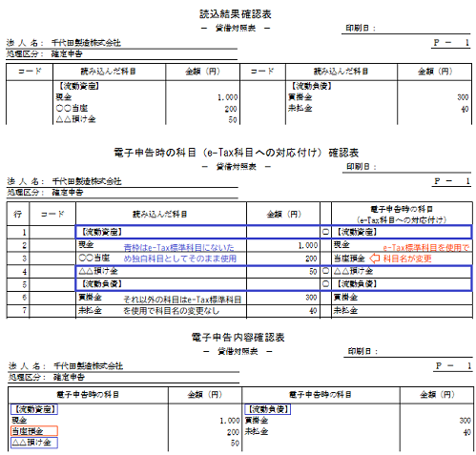This screenshot has width=476, height=455.
Task: Click the 電子申告内容確認表 title
Action: [x=238, y=338]
